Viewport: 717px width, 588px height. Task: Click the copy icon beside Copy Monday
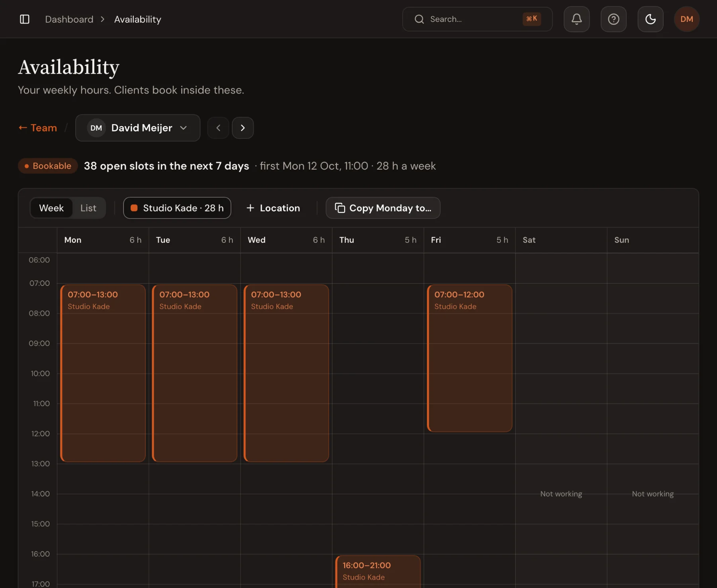(x=340, y=208)
